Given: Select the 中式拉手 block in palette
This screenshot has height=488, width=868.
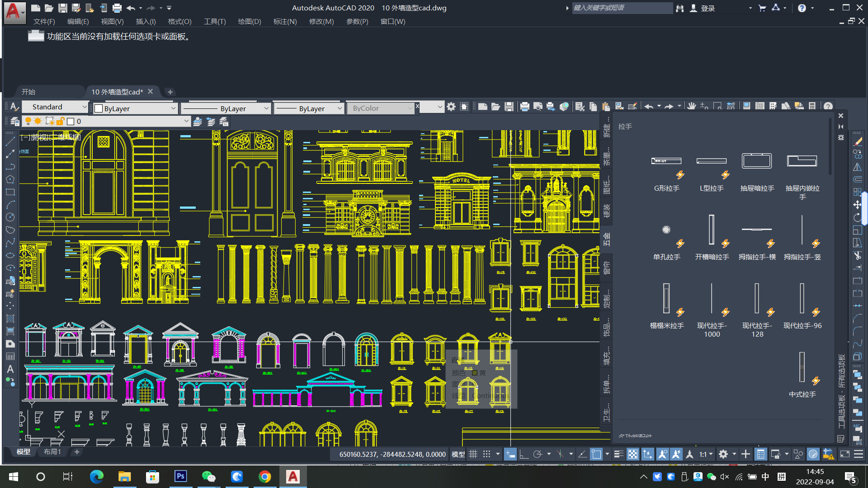Looking at the screenshot, I should click(x=802, y=367).
